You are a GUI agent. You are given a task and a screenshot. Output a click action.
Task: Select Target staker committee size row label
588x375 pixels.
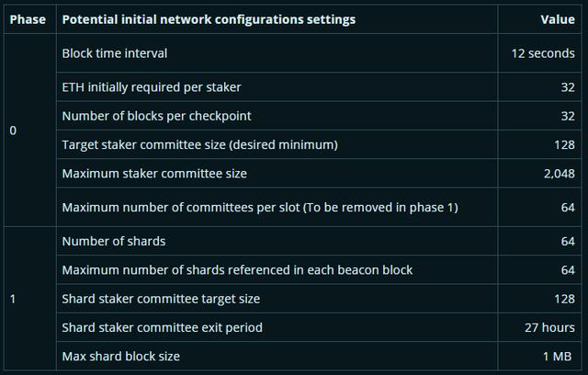[199, 145]
